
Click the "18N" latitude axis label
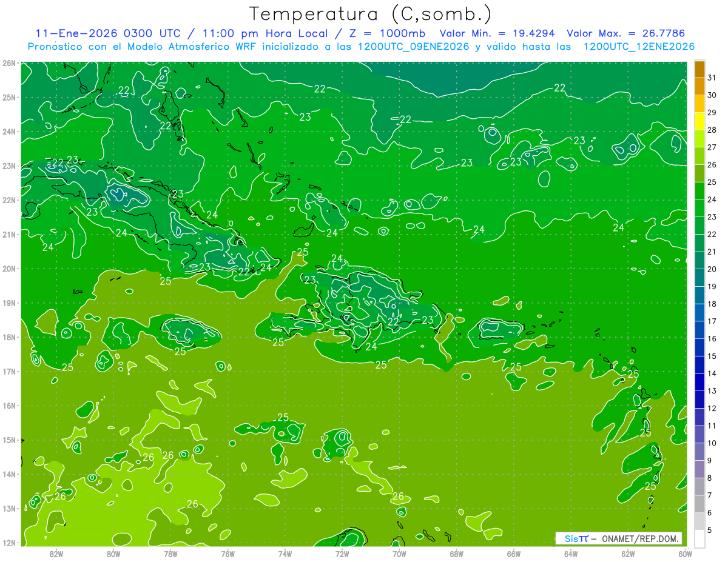pos(8,337)
